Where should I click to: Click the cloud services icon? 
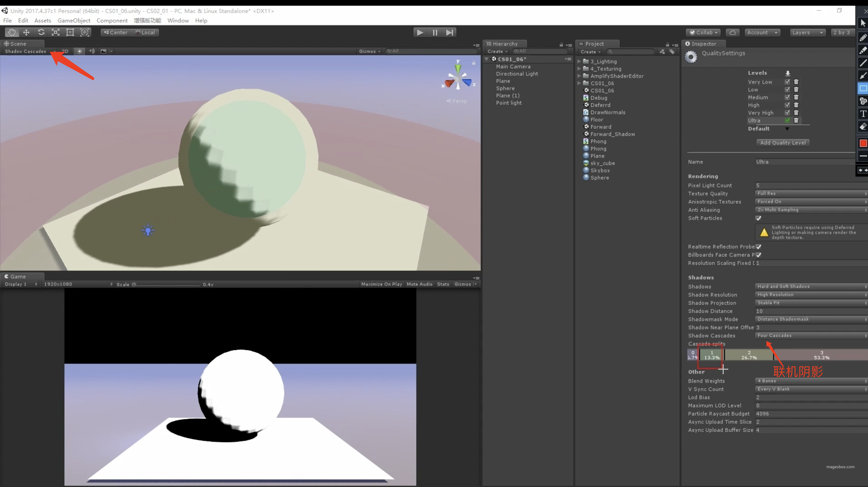click(733, 32)
